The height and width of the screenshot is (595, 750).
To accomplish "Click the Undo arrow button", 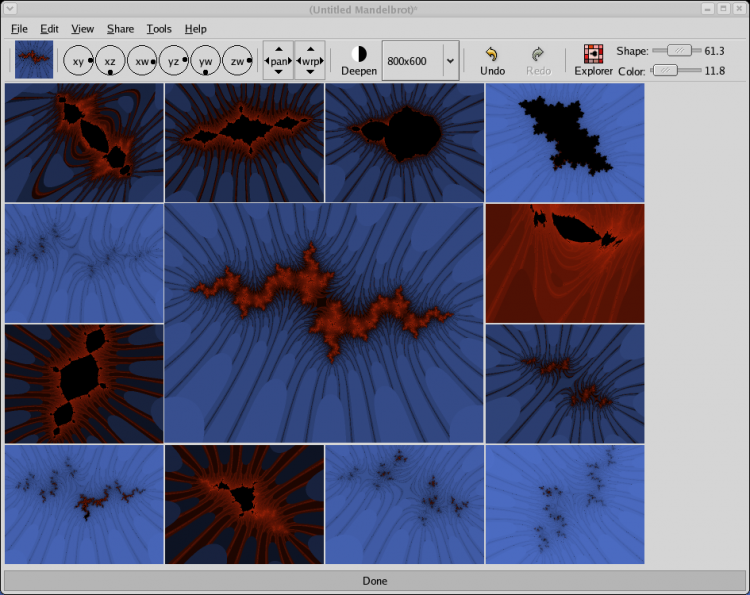I will (x=492, y=60).
